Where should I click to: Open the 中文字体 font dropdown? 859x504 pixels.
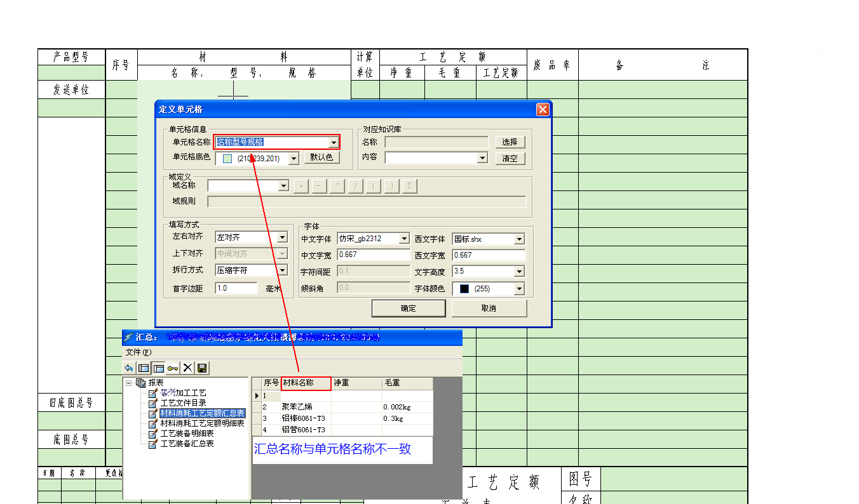click(x=404, y=239)
